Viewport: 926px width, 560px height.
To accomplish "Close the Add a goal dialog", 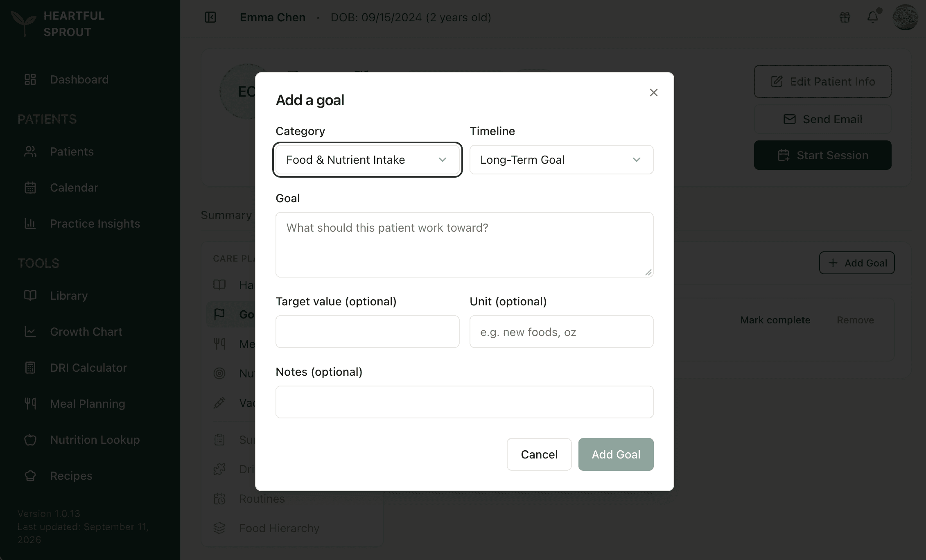I will coord(653,93).
